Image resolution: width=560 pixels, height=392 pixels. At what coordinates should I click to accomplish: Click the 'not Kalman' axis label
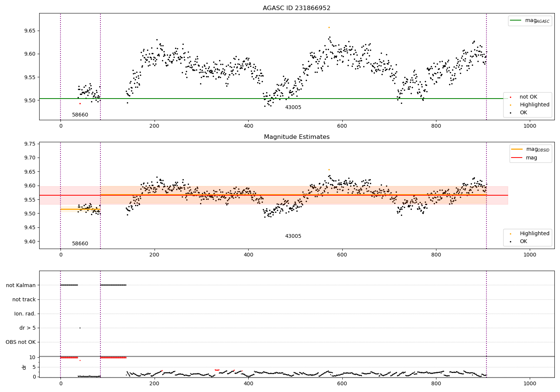tap(21, 285)
